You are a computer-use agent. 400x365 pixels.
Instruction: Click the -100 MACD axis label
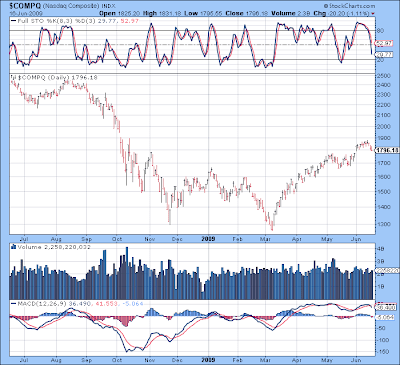[x=383, y=340]
